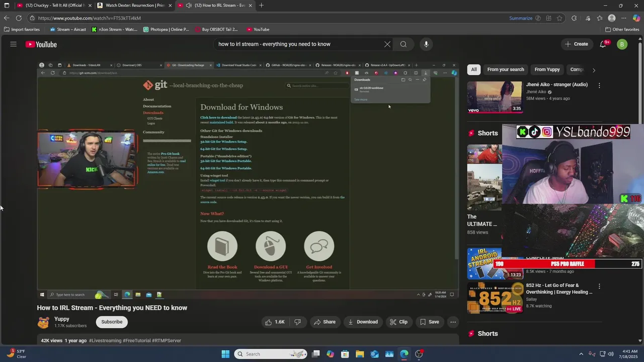The width and height of the screenshot is (644, 362).
Task: Create a Clip of the video
Action: (x=399, y=322)
